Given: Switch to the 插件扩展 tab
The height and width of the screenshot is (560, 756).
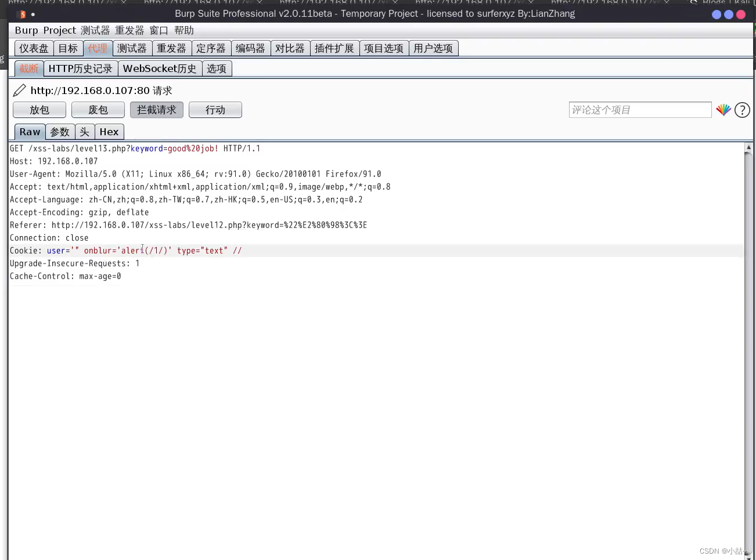Looking at the screenshot, I should pos(334,48).
